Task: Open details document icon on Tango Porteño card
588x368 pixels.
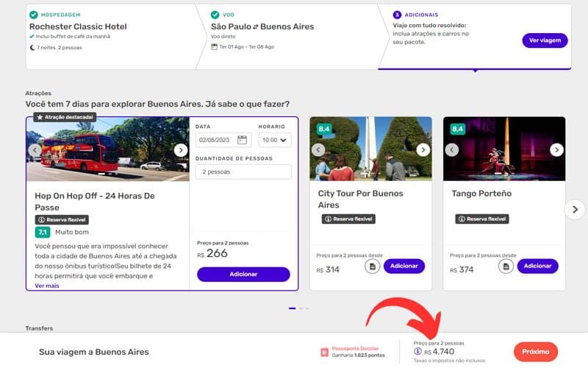Action: [x=506, y=266]
